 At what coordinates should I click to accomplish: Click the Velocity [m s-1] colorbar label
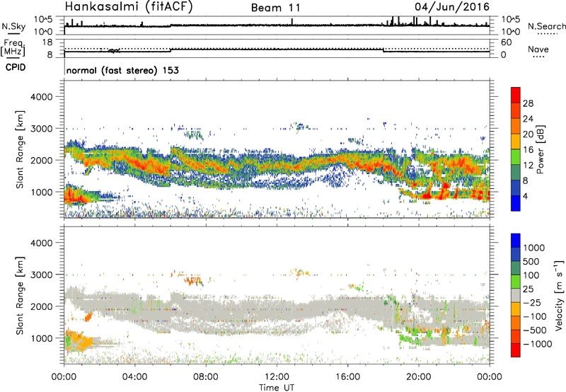point(559,296)
